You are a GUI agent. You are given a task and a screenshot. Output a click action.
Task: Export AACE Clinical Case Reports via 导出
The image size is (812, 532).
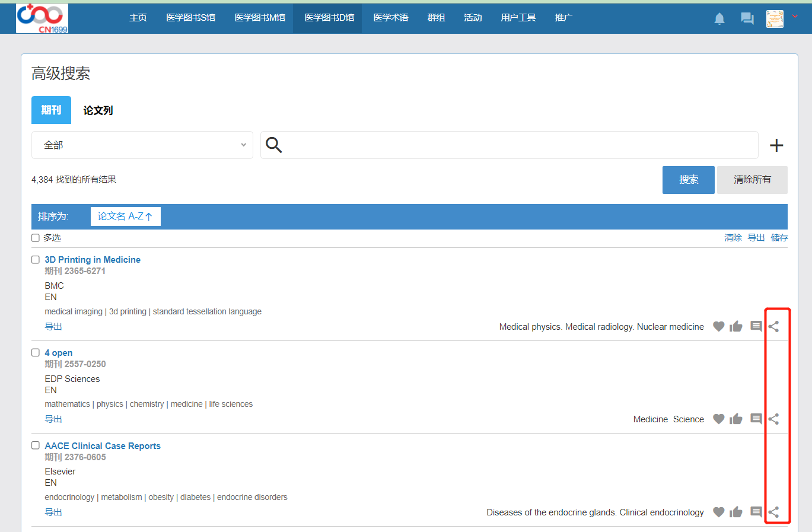click(x=53, y=512)
